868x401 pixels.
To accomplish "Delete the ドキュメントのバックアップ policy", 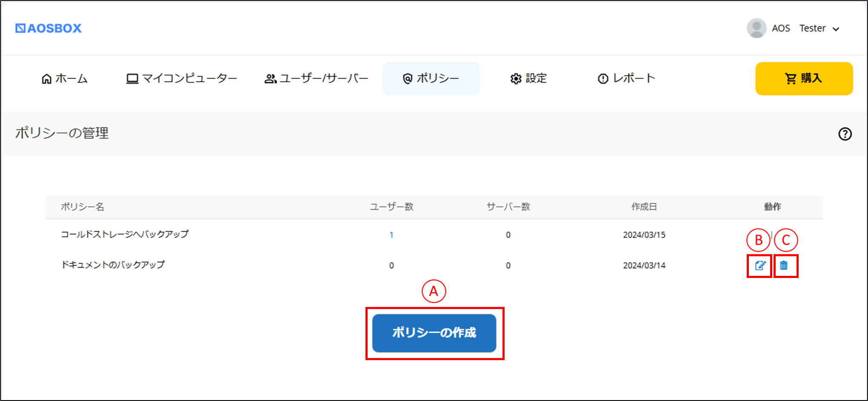I will point(784,266).
